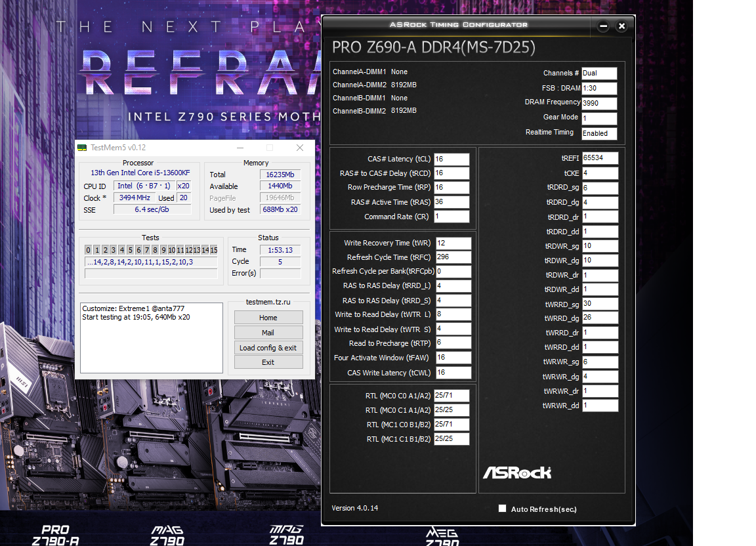Click the Available memory 1440Mb value

[280, 186]
